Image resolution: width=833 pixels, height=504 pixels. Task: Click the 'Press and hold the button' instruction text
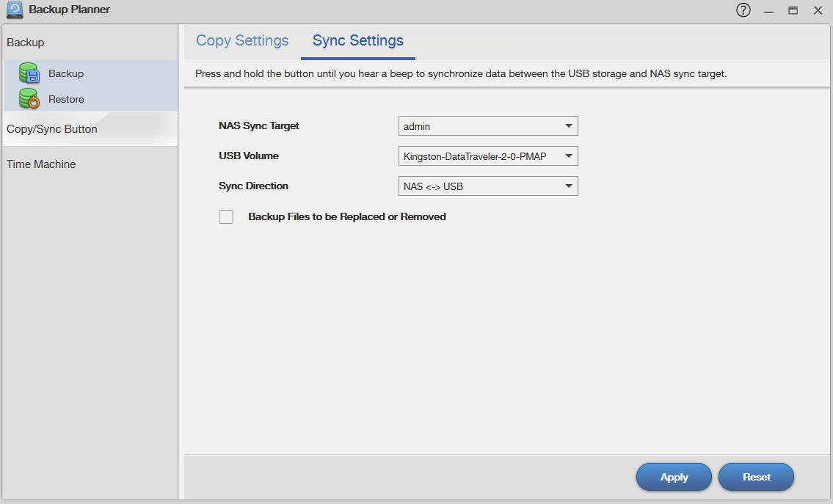click(x=461, y=74)
